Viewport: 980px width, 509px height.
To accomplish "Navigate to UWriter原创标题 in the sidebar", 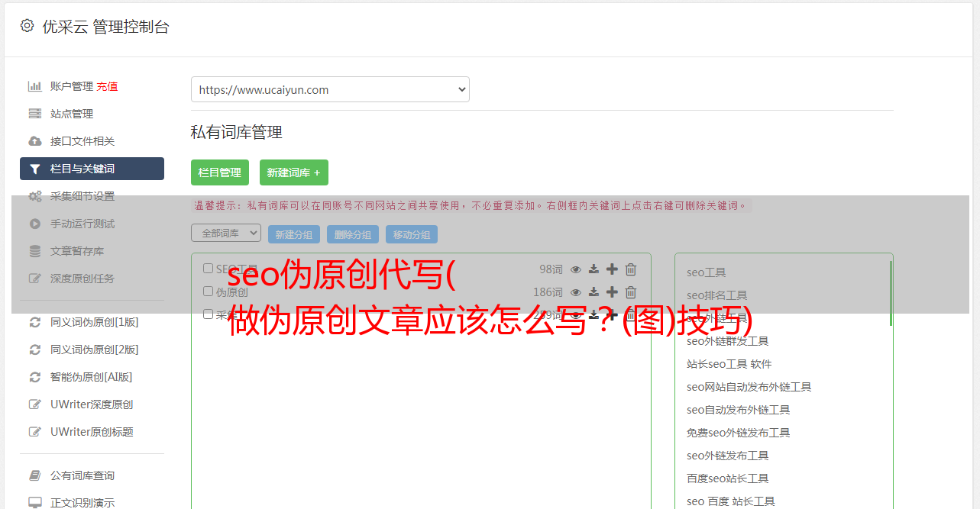I will pyautogui.click(x=92, y=432).
